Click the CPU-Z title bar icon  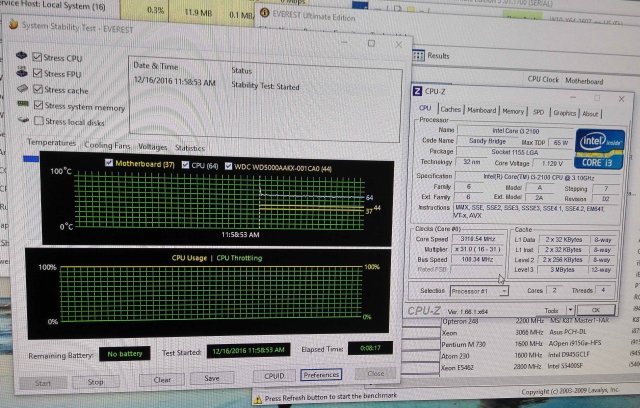tap(418, 92)
